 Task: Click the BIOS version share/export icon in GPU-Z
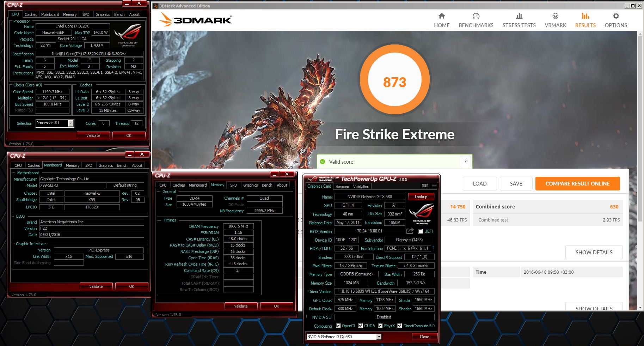[x=410, y=231]
